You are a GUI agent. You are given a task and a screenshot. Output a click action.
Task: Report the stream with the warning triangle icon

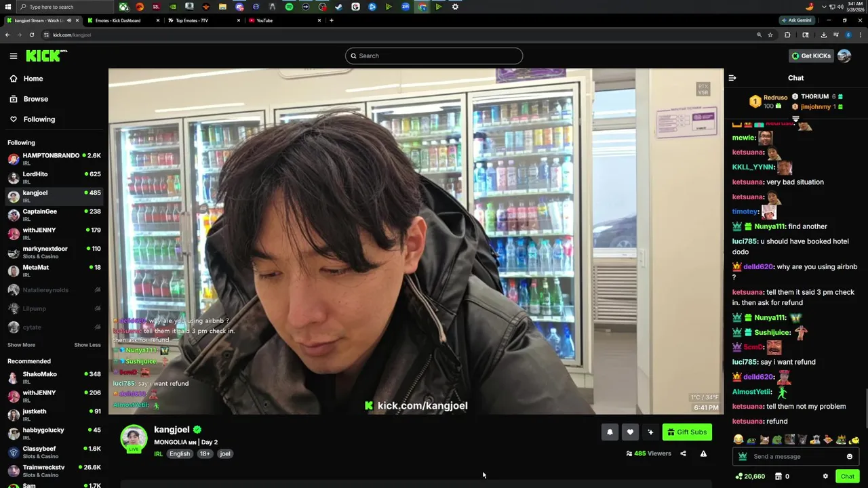(x=703, y=453)
